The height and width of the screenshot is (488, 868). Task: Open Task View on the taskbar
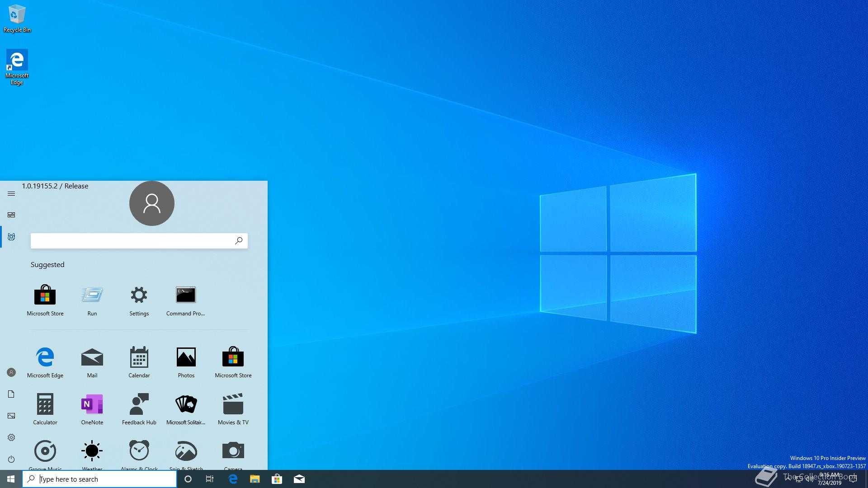210,479
